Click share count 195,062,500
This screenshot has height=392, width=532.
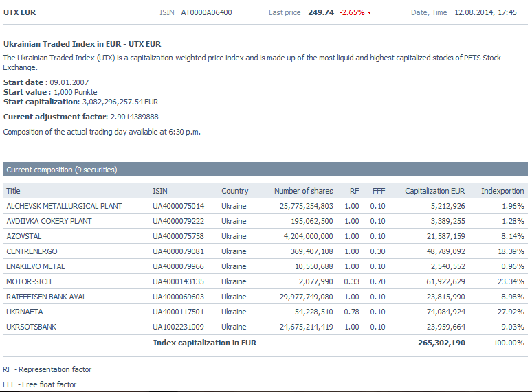[x=312, y=221]
